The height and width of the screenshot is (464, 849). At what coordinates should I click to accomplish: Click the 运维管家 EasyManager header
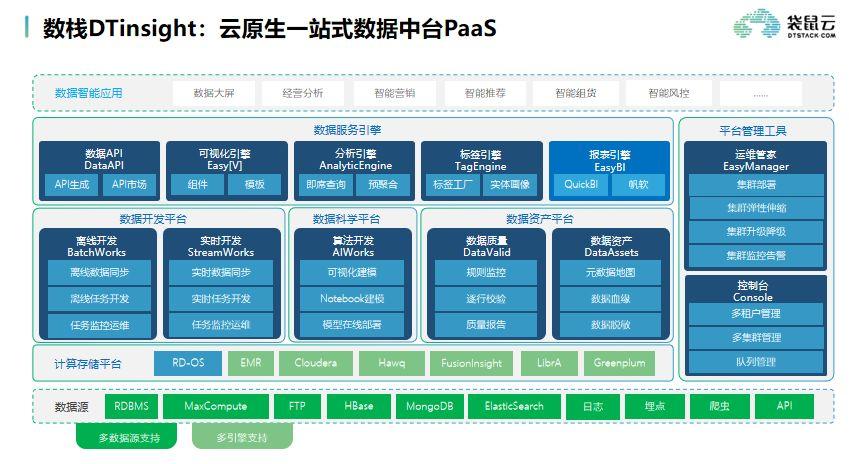[756, 160]
